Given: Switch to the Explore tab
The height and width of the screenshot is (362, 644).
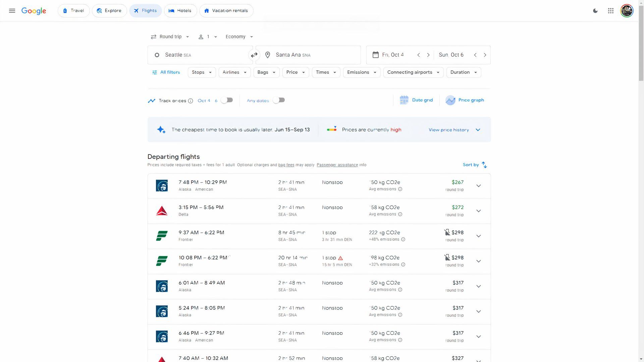Looking at the screenshot, I should (x=109, y=11).
